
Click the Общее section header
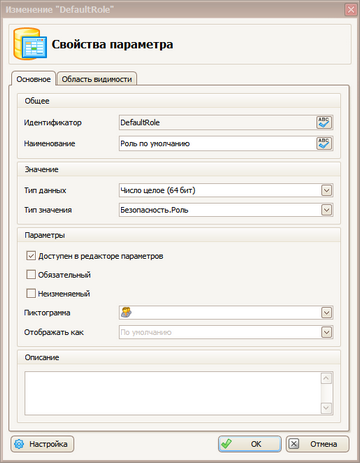[179, 101]
